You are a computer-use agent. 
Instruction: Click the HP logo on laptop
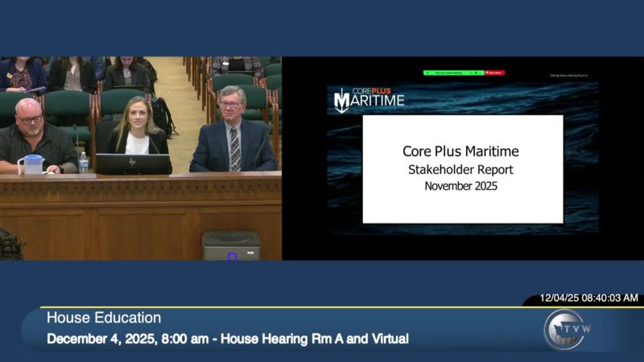click(x=133, y=162)
